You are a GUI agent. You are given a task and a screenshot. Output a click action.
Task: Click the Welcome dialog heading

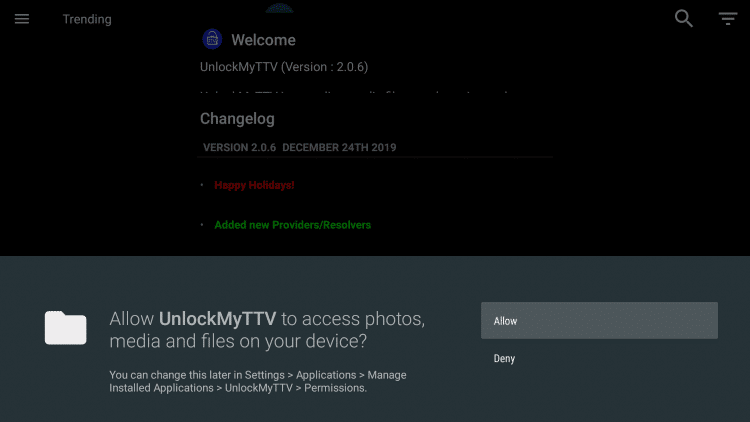click(x=263, y=40)
